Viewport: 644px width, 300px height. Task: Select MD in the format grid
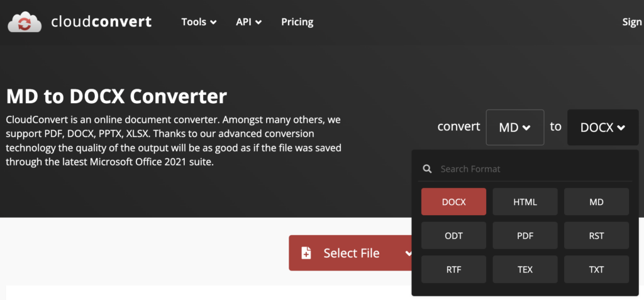click(596, 202)
